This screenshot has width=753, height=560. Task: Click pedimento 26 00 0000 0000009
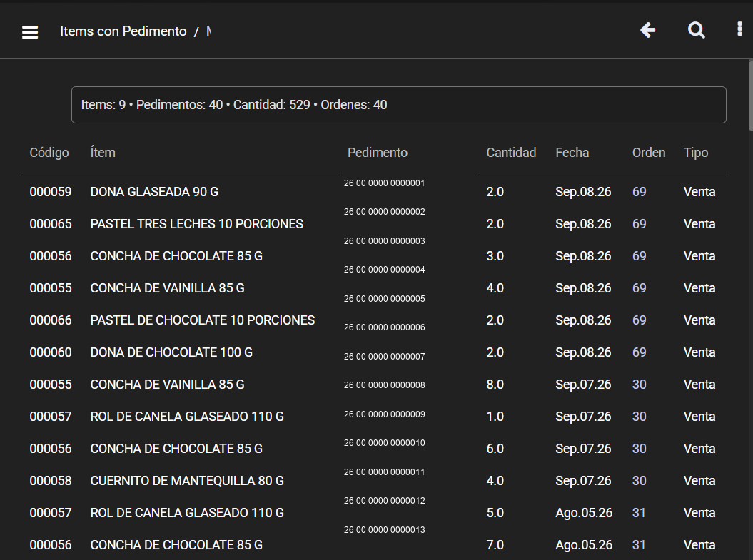pos(384,414)
